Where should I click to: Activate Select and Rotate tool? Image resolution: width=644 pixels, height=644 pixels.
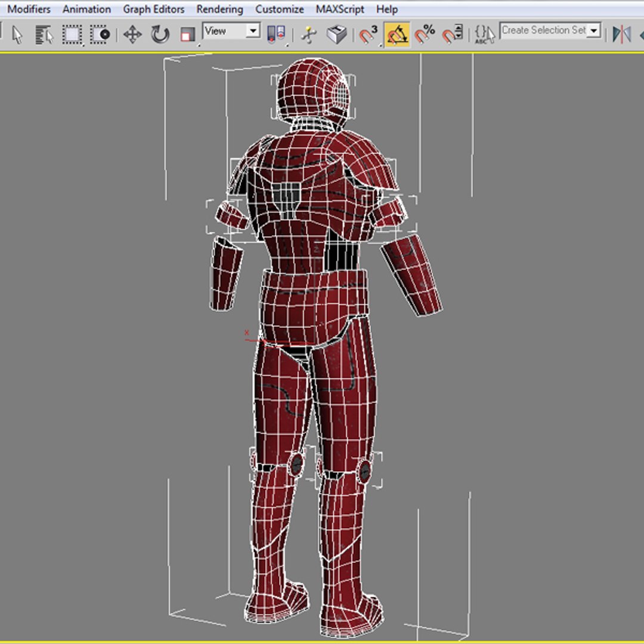(160, 35)
